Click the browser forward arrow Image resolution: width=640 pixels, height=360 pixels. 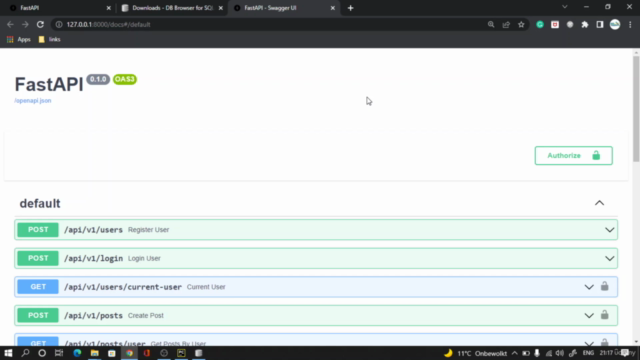25,24
